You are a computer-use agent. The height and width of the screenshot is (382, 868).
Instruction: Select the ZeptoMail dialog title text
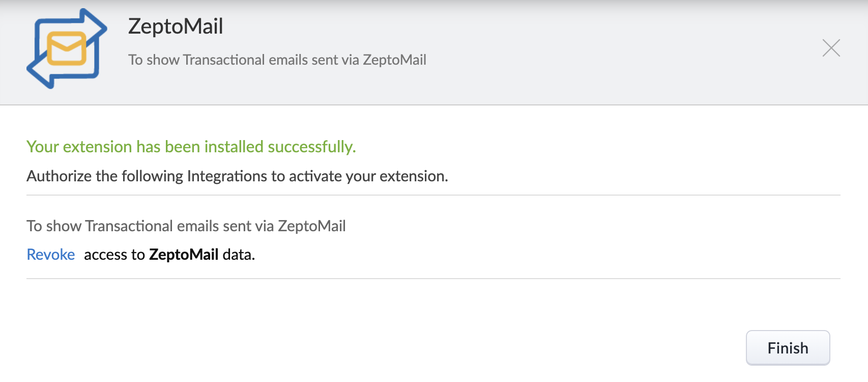[176, 26]
